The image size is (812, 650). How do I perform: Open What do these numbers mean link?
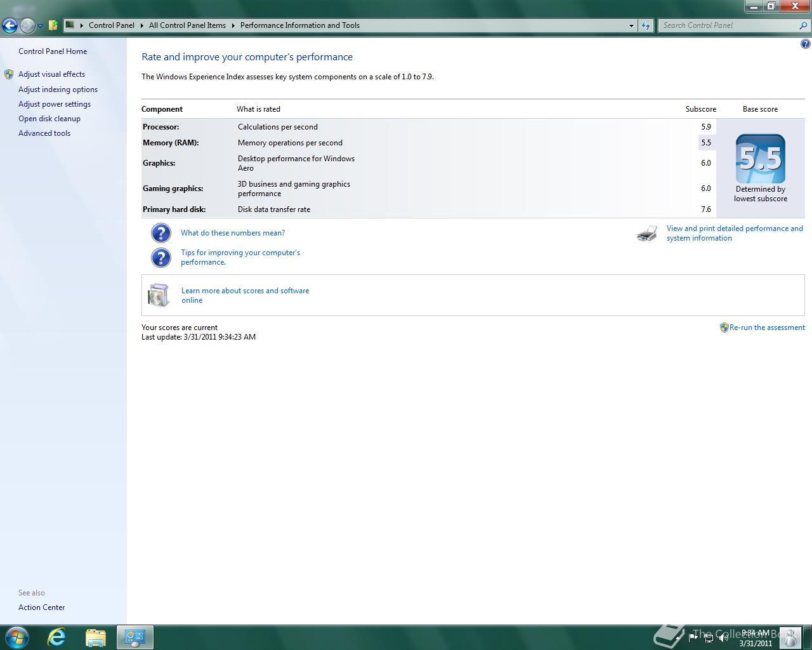pos(233,233)
